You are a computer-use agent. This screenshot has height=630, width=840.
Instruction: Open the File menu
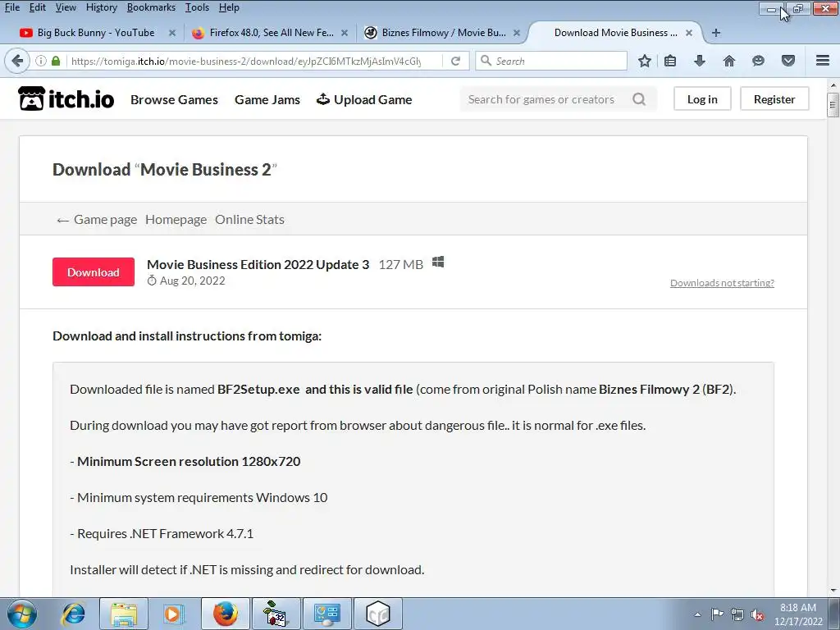click(x=11, y=7)
